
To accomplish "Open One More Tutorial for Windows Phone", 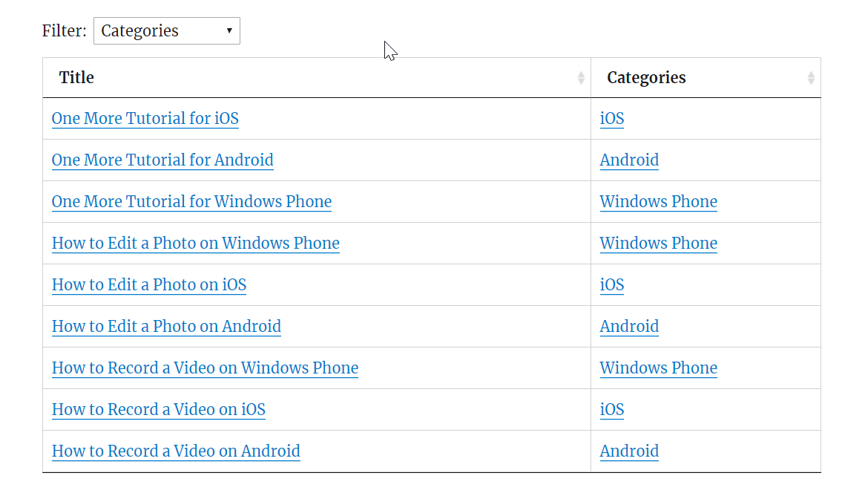I will [x=191, y=202].
